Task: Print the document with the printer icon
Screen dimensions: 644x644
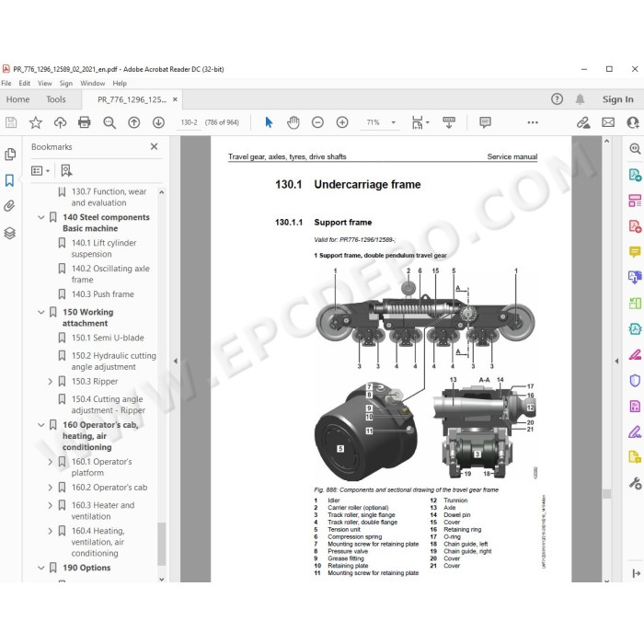Action: coord(85,122)
